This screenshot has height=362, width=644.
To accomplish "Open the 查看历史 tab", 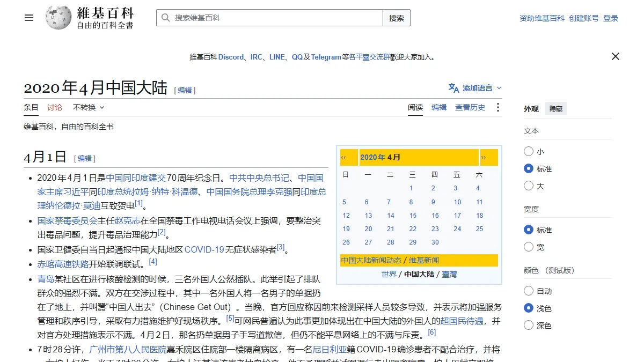I will 470,107.
